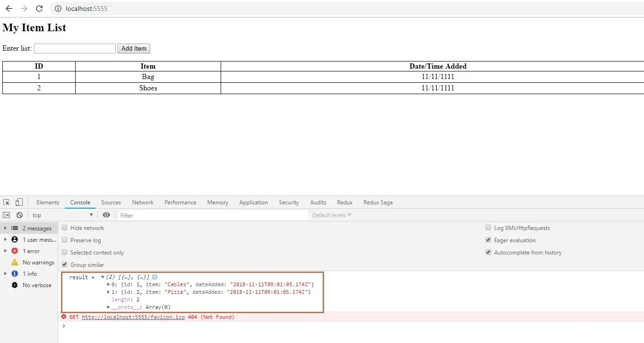Clear the console with the clear icon
The width and height of the screenshot is (644, 343).
[x=19, y=215]
